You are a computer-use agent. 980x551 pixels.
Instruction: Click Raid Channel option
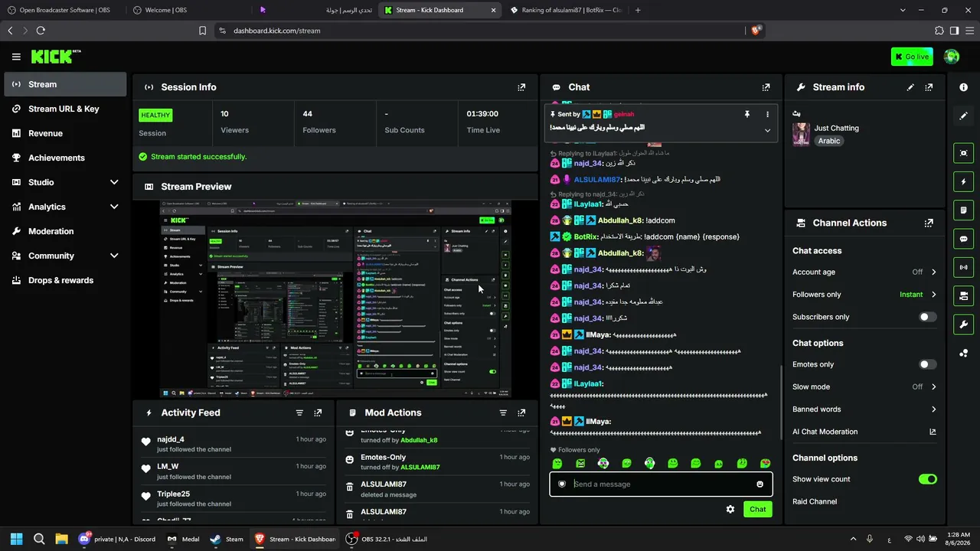815,502
